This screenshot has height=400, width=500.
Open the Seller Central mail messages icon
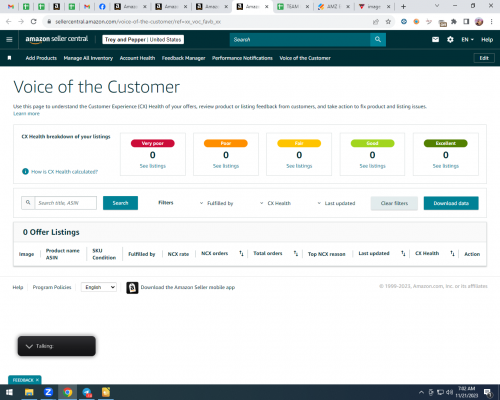[435, 40]
